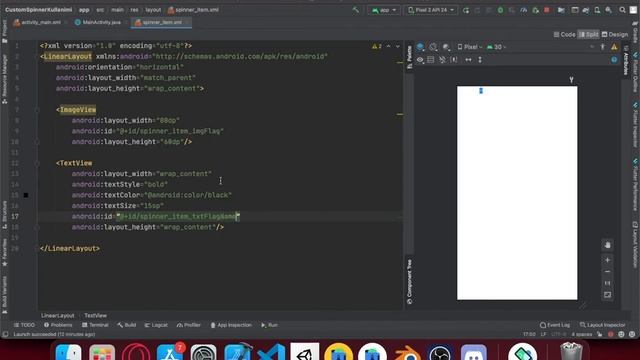The width and height of the screenshot is (640, 360).
Task: Open the app run configuration dropdown
Action: pyautogui.click(x=384, y=10)
